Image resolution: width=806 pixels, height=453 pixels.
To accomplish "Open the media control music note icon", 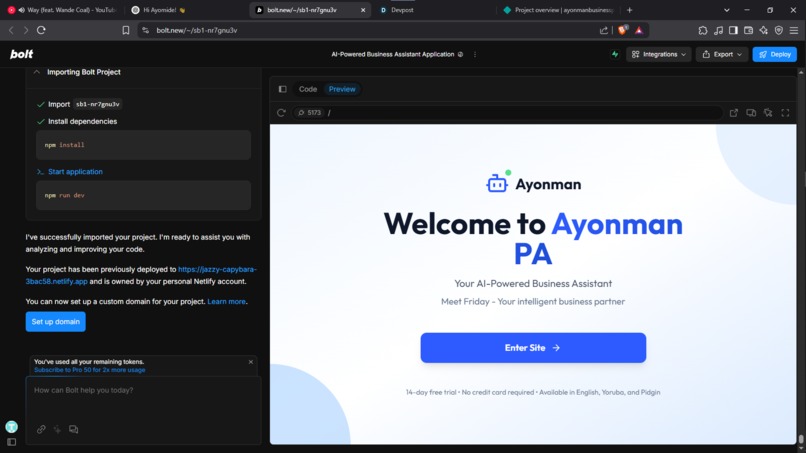I will [718, 30].
